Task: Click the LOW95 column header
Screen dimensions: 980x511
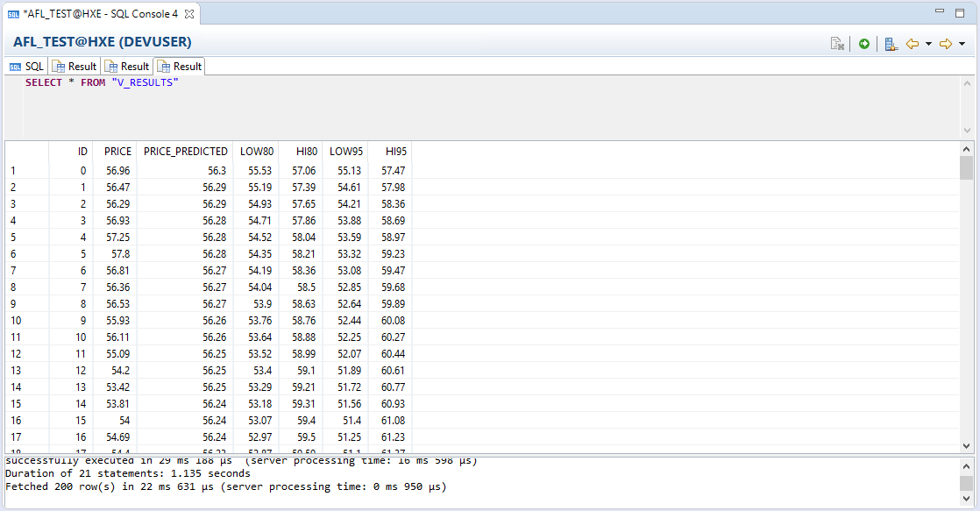Action: pos(346,151)
